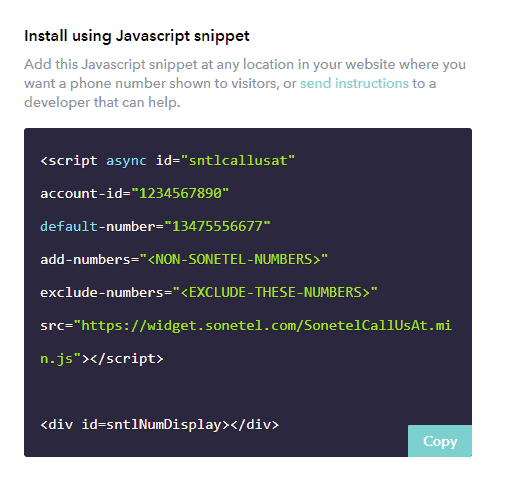Click the sntlcallusat id string
The height and width of the screenshot is (496, 530).
(x=238, y=160)
